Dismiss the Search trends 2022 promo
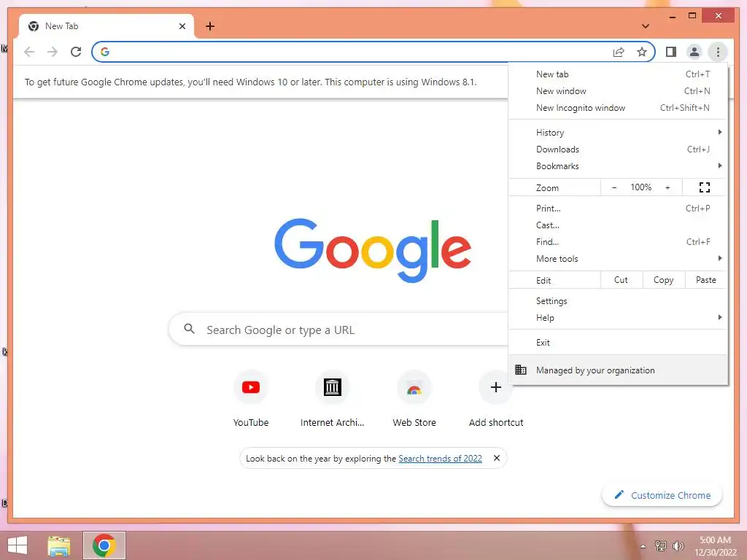747x560 pixels. tap(496, 458)
